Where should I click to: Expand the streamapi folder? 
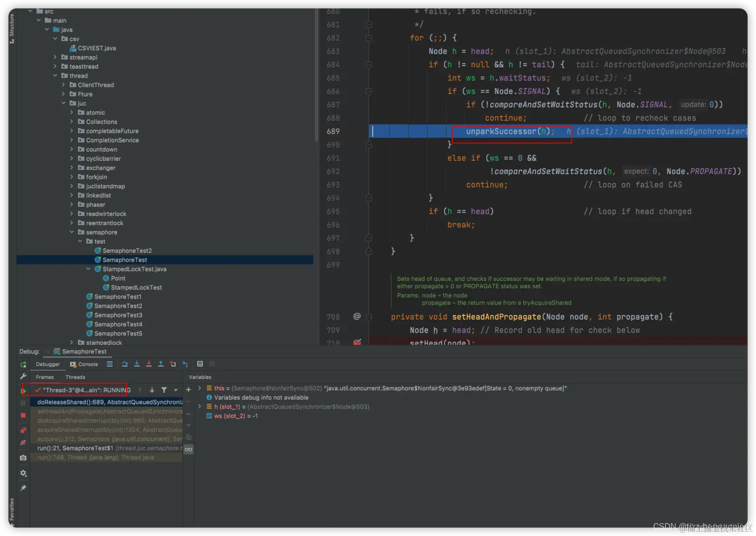[x=55, y=57]
